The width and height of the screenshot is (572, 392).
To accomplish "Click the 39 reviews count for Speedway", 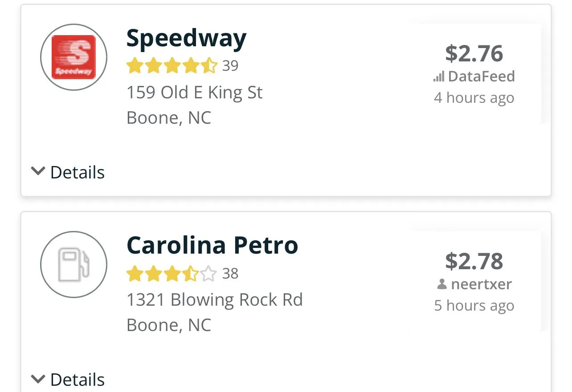I will [230, 66].
